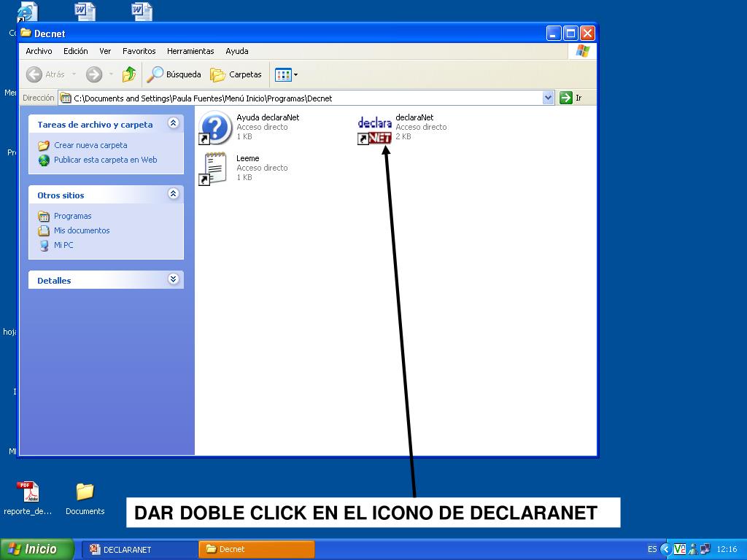Open the Edición menu
This screenshot has width=747, height=560.
click(76, 51)
